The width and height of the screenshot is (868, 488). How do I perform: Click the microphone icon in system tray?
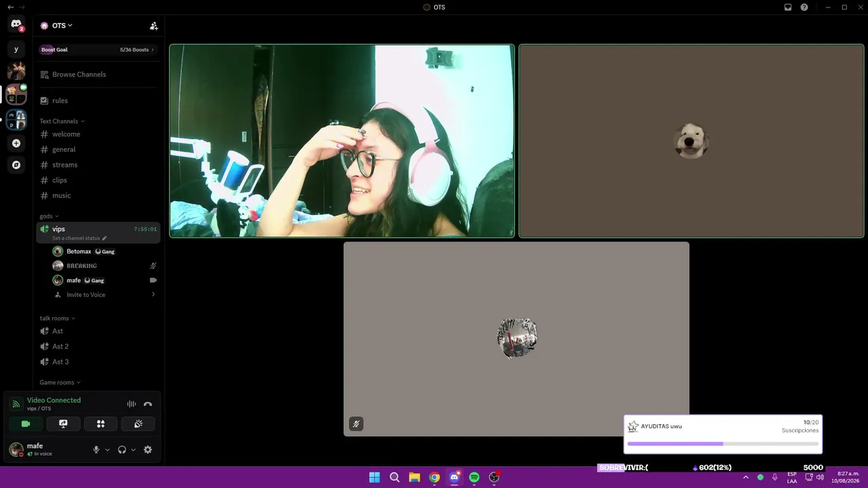click(x=774, y=477)
